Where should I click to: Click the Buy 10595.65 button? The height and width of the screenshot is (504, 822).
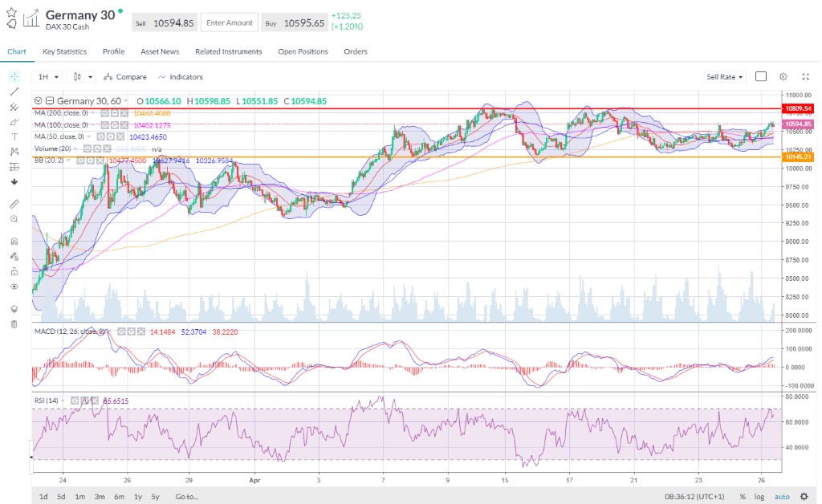(295, 23)
